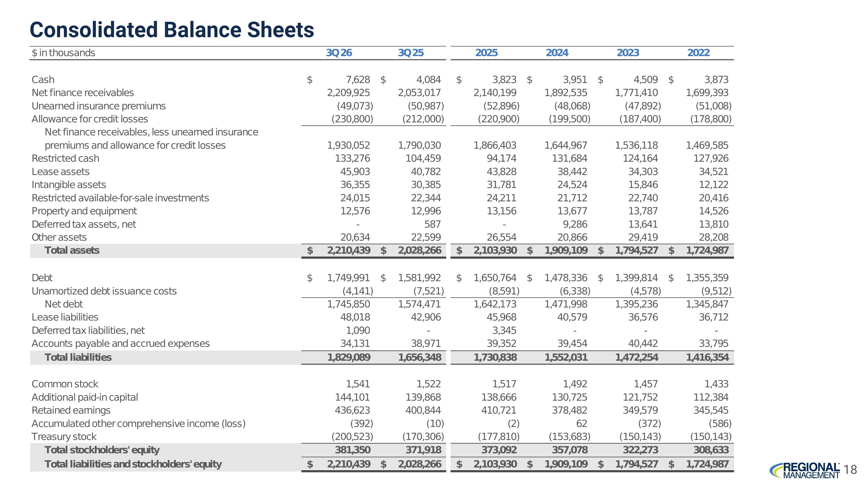Click 3Q 26 Total assets value 2,210,439
The height and width of the screenshot is (488, 868).
pos(349,251)
